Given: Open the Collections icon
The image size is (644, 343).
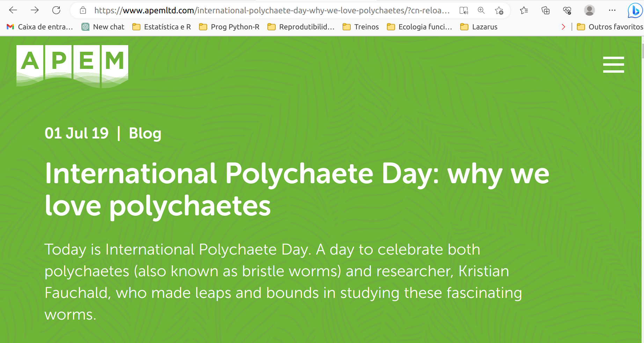Looking at the screenshot, I should [546, 10].
